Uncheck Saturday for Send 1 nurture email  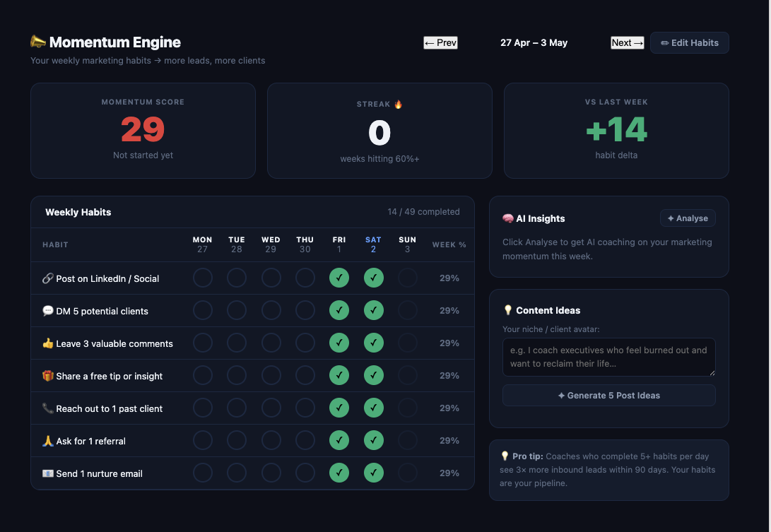374,473
